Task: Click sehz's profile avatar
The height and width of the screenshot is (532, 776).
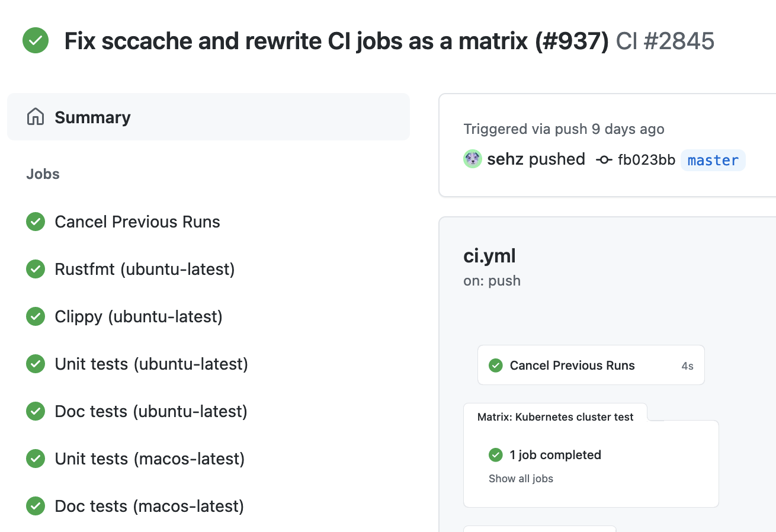Action: pyautogui.click(x=472, y=159)
